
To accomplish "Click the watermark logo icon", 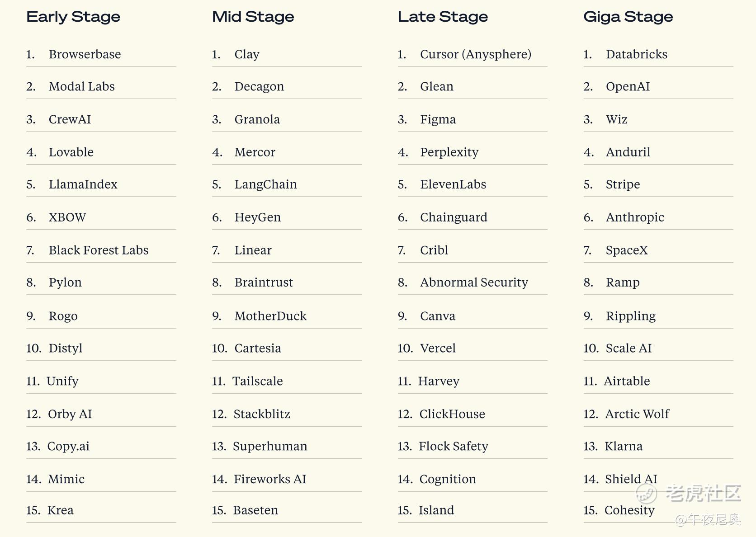I will [x=647, y=493].
